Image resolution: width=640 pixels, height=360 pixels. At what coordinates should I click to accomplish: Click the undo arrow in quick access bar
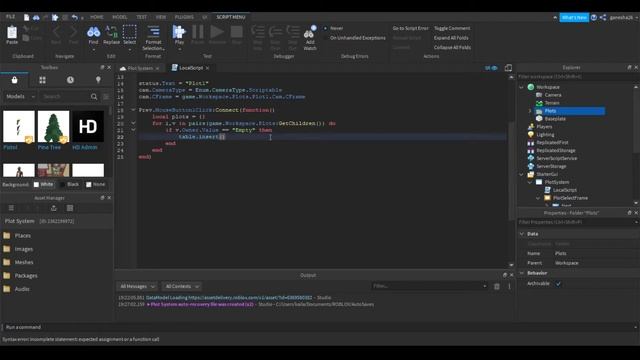coord(74,17)
